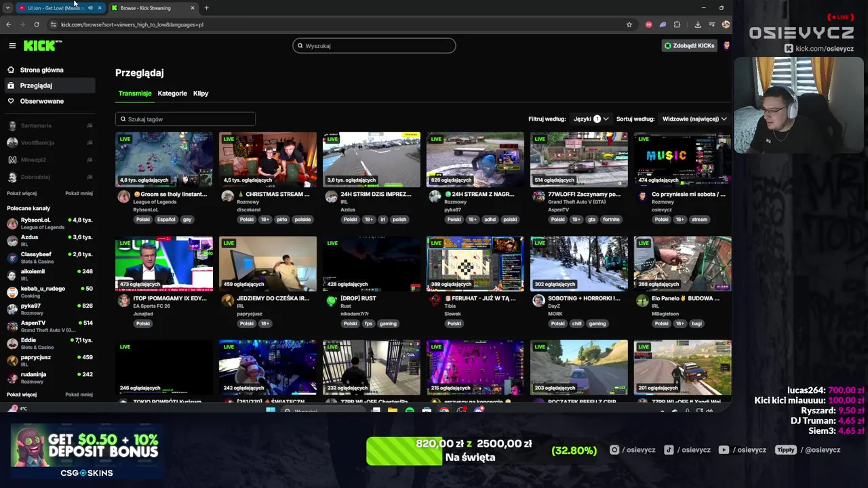Click the taskbar File Explorer icon
The width and height of the screenshot is (868, 488).
(x=393, y=411)
